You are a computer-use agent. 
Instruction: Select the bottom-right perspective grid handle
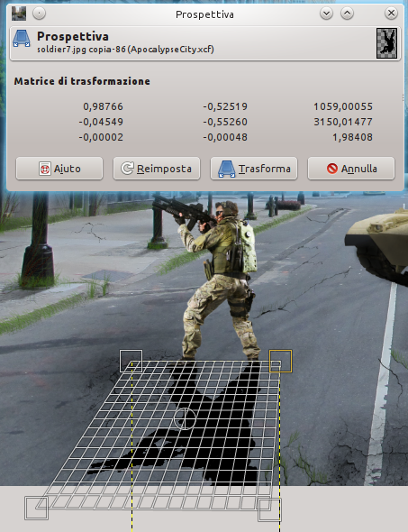click(x=269, y=509)
